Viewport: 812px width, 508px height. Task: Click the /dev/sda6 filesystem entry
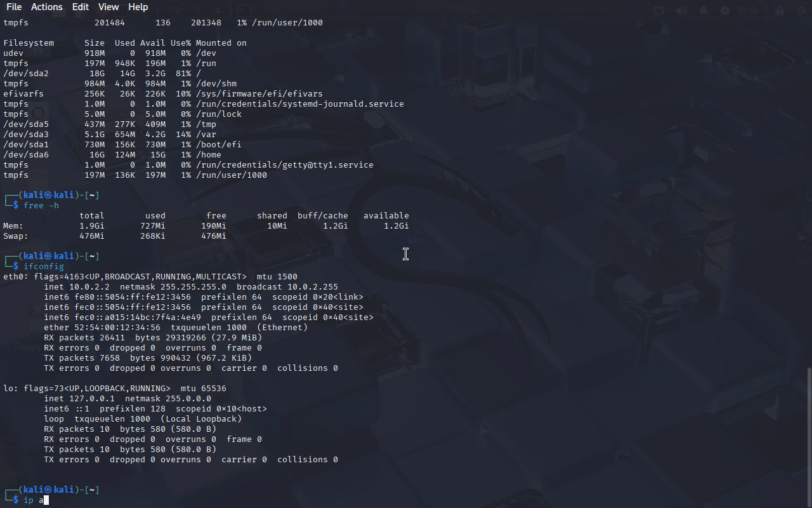pos(26,155)
